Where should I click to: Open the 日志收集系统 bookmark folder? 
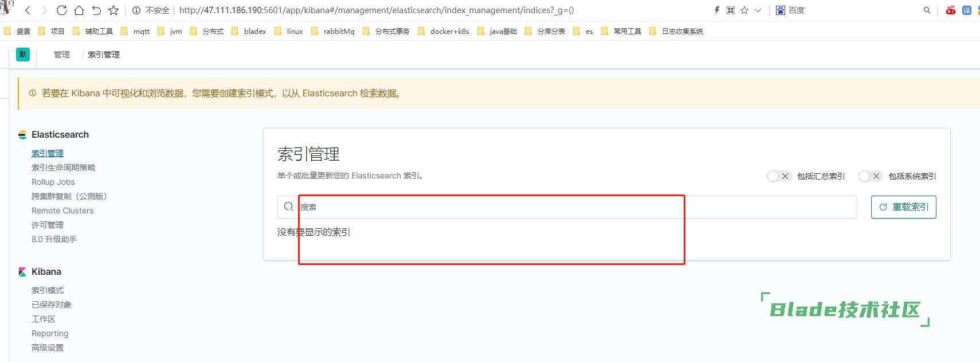pyautogui.click(x=676, y=32)
